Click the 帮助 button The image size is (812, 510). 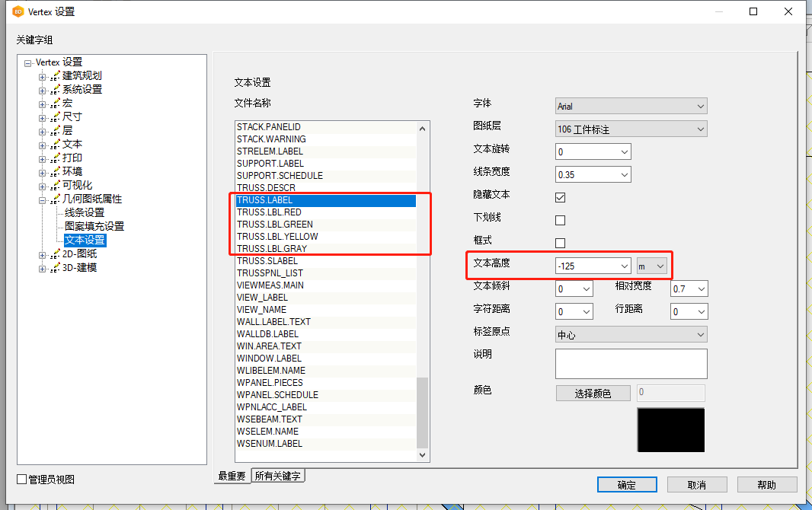[767, 485]
